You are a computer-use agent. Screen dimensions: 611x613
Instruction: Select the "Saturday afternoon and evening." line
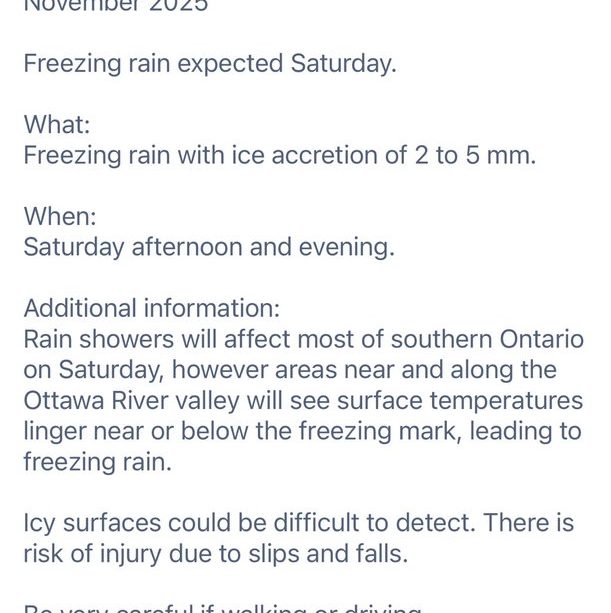(209, 248)
